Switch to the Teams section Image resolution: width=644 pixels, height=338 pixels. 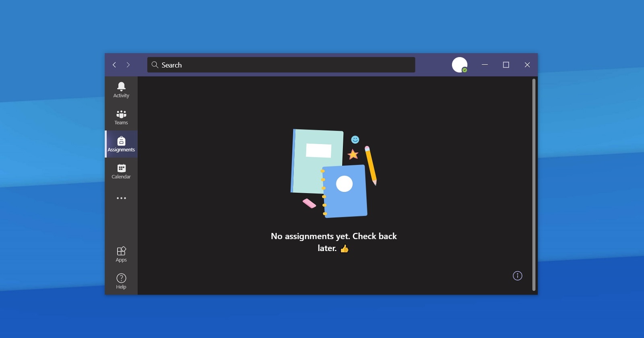[x=121, y=117]
